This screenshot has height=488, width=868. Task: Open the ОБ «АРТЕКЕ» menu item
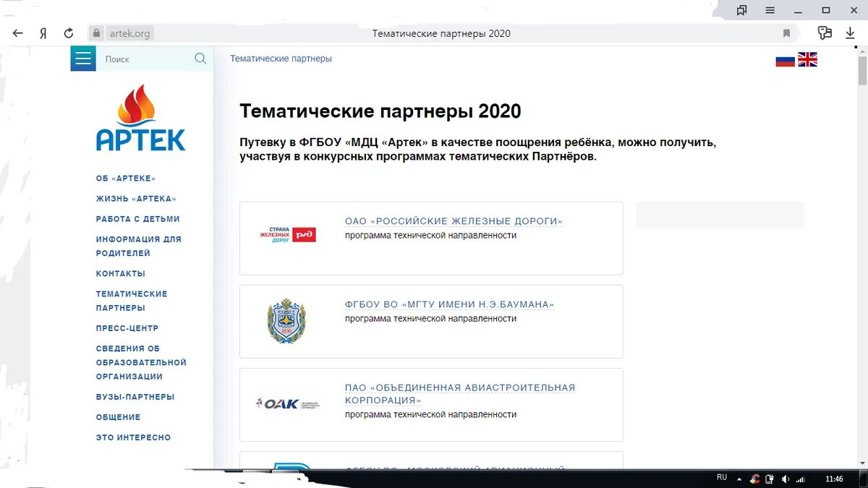click(x=126, y=179)
